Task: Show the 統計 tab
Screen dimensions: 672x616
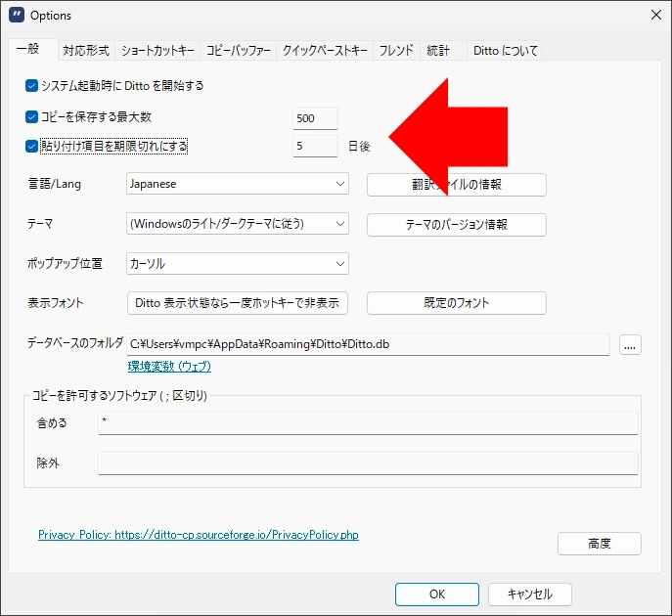Action: point(438,51)
